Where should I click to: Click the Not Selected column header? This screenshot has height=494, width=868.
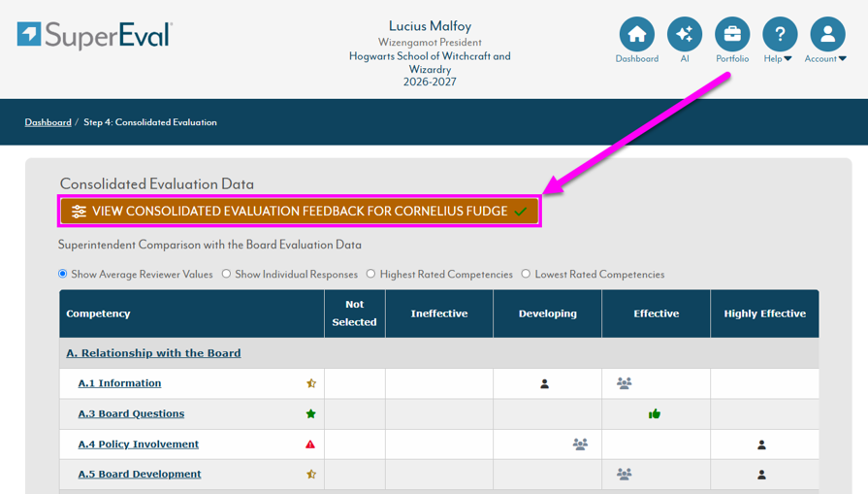tap(354, 313)
